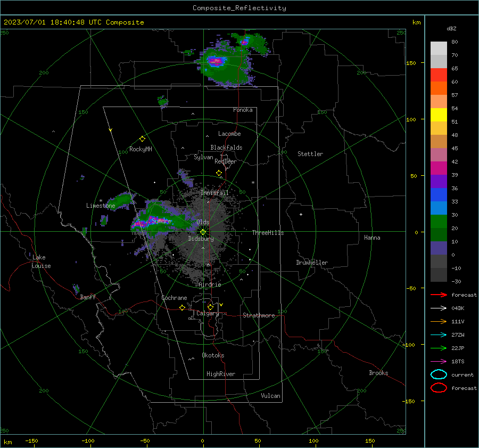Click the white plus marker west of Hanna
Screen dimensions: 479x448
point(301,214)
